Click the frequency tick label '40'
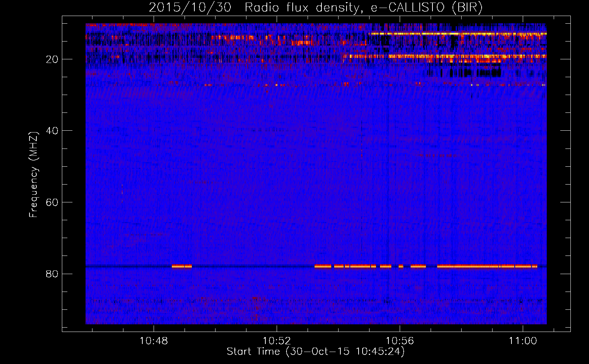Screen dimensions: 589x364 (x=52, y=131)
